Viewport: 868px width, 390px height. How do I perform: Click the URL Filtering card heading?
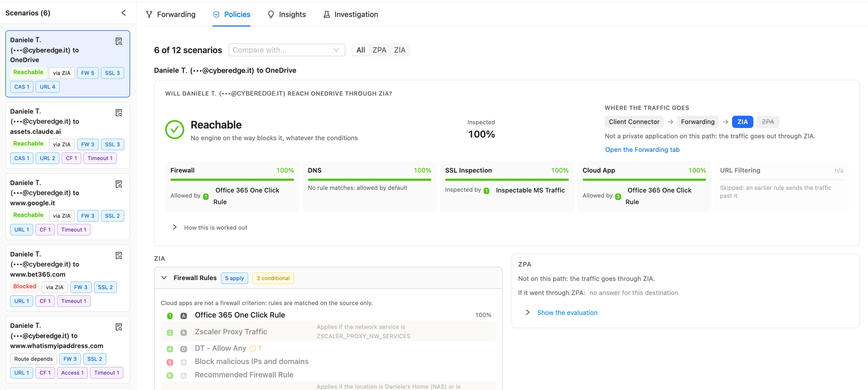tap(740, 170)
